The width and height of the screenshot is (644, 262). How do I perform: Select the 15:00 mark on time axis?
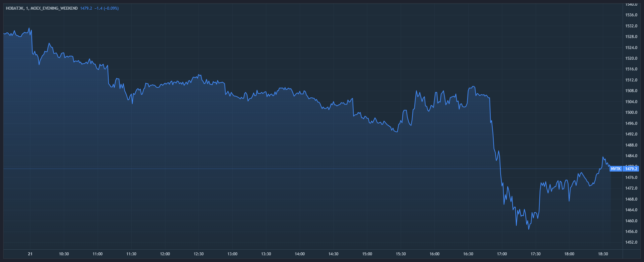(367, 254)
